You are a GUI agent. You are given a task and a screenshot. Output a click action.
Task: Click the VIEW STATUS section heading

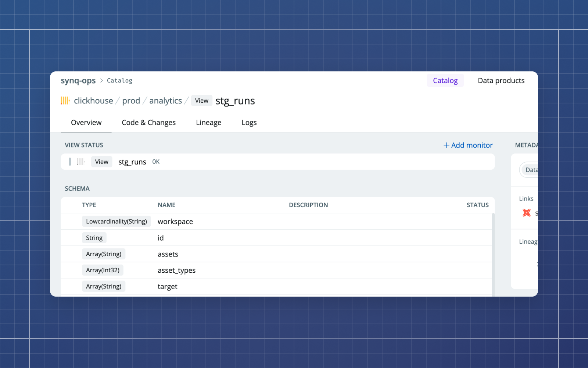coord(84,145)
